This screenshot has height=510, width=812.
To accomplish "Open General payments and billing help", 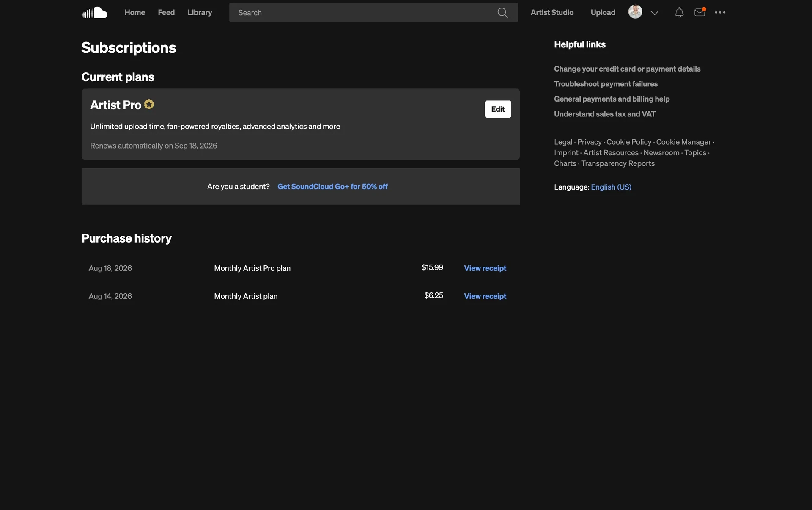I will point(612,99).
